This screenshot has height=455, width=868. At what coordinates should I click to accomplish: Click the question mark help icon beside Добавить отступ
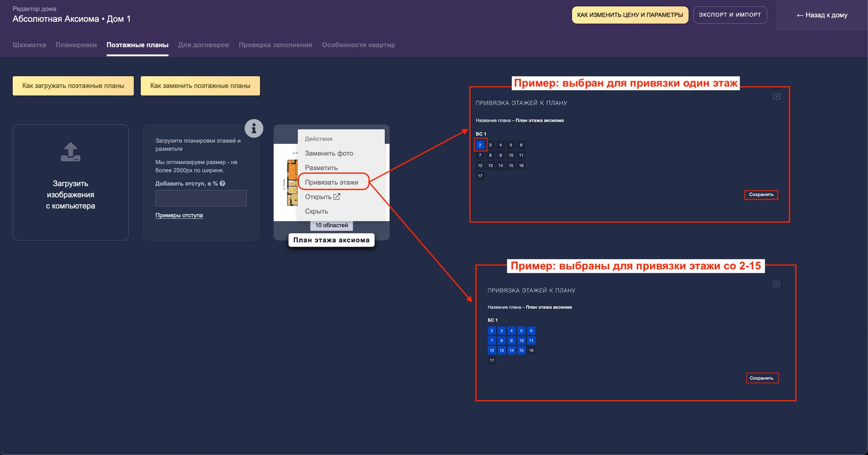coord(222,183)
